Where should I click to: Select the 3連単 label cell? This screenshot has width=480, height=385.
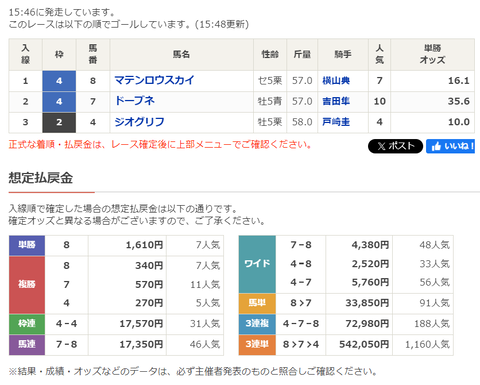pyautogui.click(x=257, y=345)
